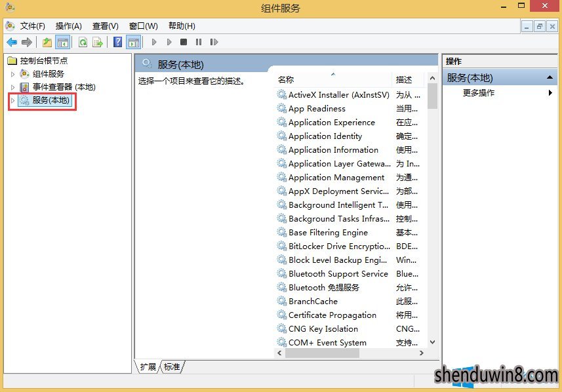Open the 窗口(W) menu

coord(144,26)
